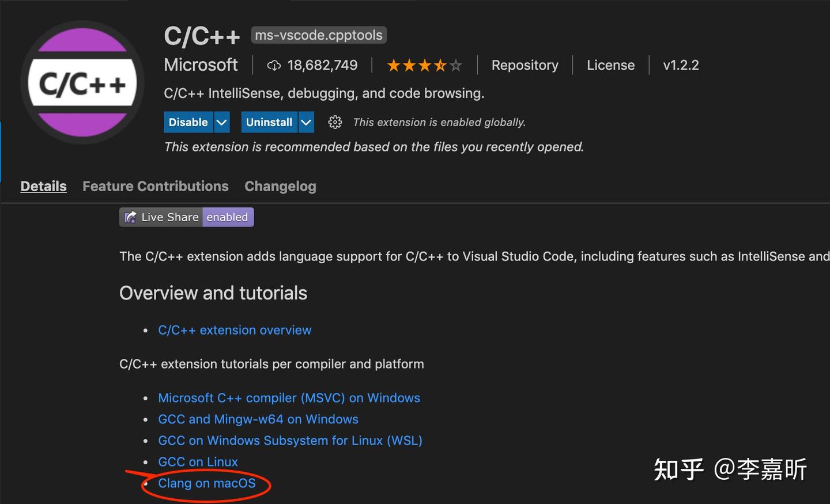Screen dimensions: 830x504
Task: Disable the C/C++ extension
Action: tap(188, 122)
